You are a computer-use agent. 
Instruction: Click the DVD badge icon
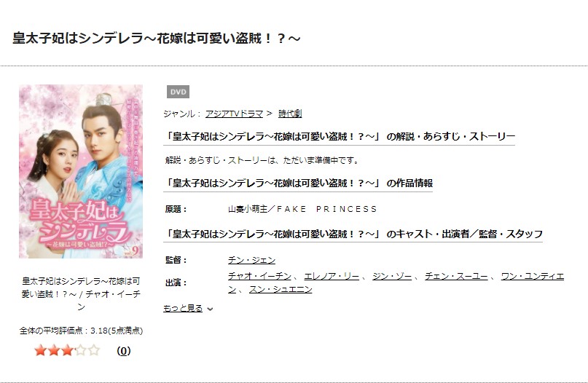pyautogui.click(x=178, y=92)
